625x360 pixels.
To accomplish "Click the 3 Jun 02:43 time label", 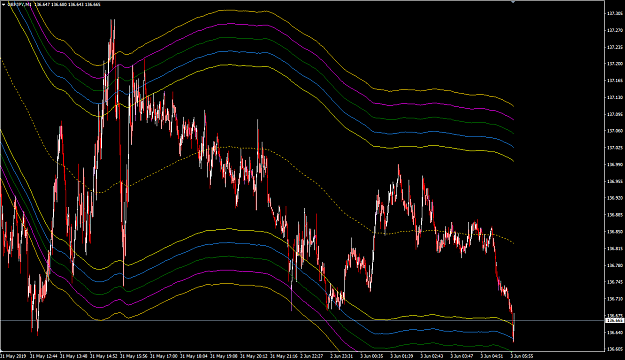I will [x=432, y=356].
